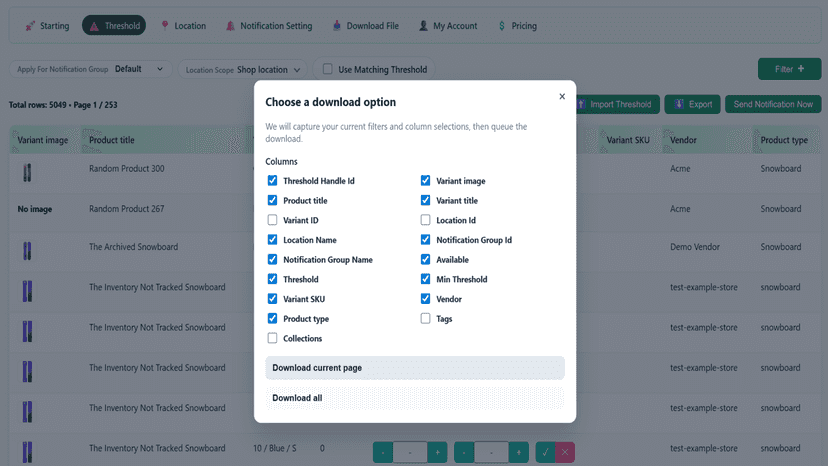The height and width of the screenshot is (466, 828).
Task: Open the Notification Setting tab
Action: (269, 26)
